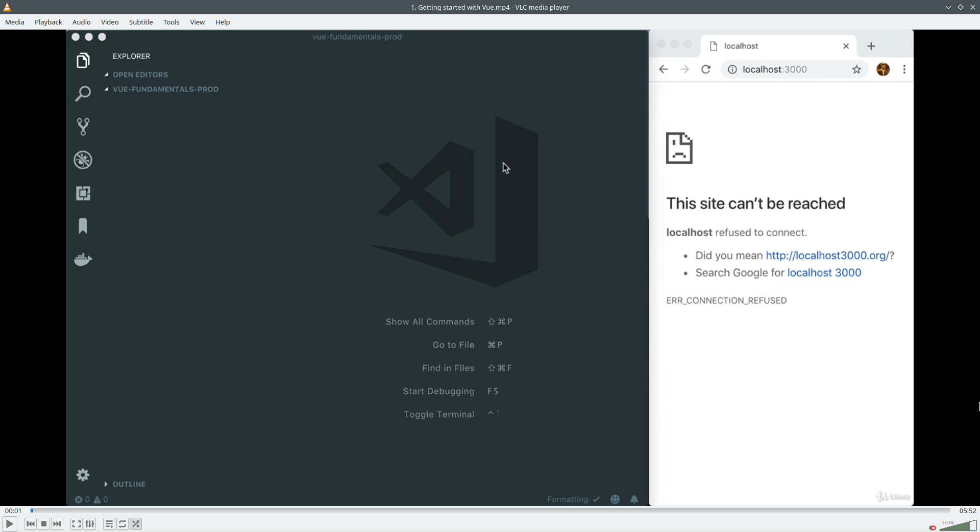Viewport: 980px width, 532px height.
Task: Open the Playback menu
Action: (x=48, y=22)
